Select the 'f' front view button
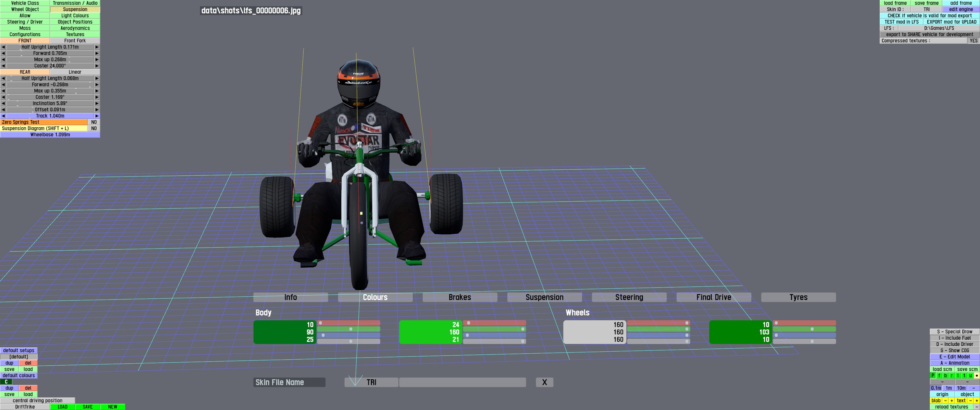 (x=939, y=375)
